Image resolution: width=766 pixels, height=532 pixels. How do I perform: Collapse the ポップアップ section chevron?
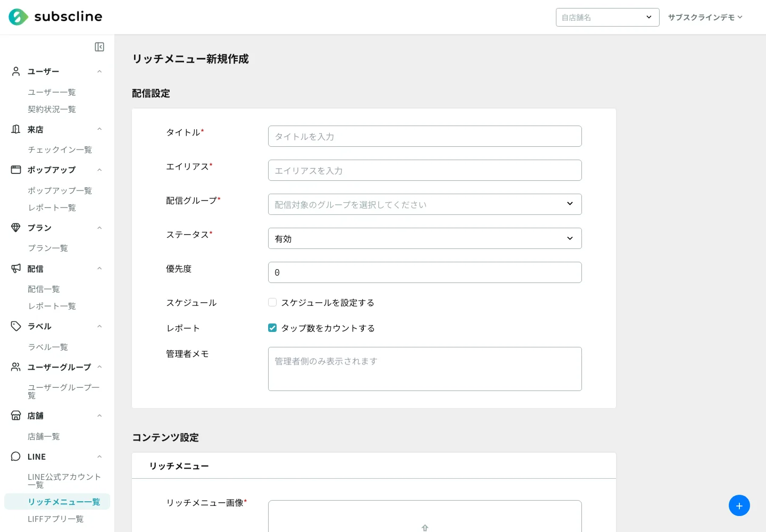coord(99,170)
